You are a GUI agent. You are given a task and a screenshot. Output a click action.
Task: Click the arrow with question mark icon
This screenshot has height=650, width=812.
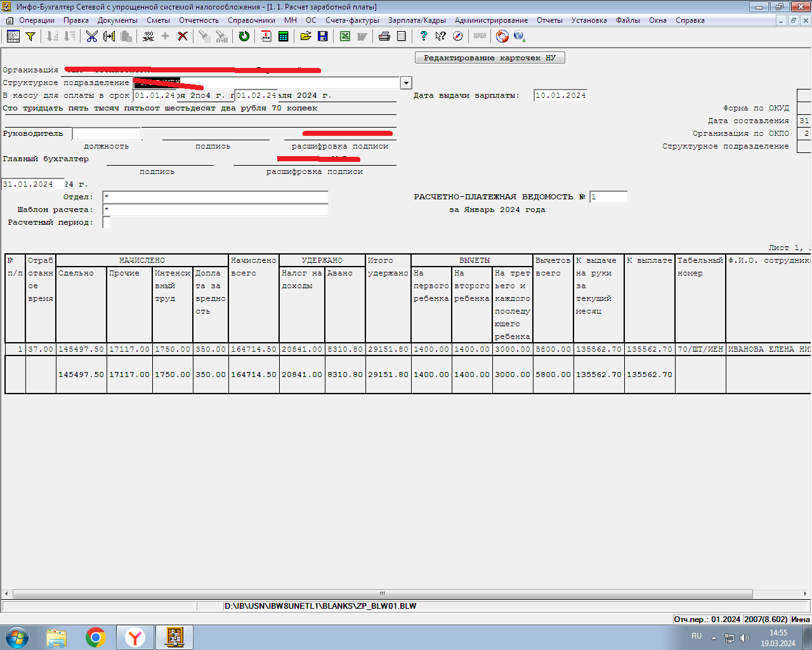coord(441,36)
